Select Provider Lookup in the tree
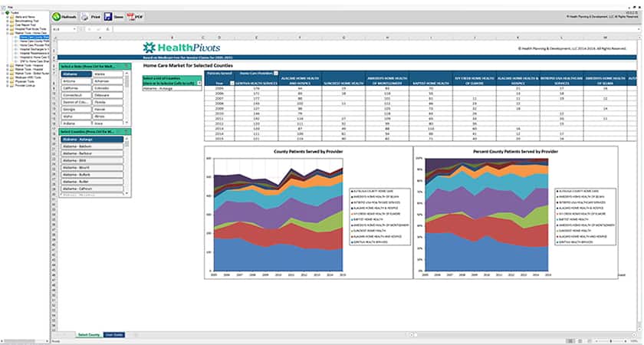 pyautogui.click(x=25, y=85)
